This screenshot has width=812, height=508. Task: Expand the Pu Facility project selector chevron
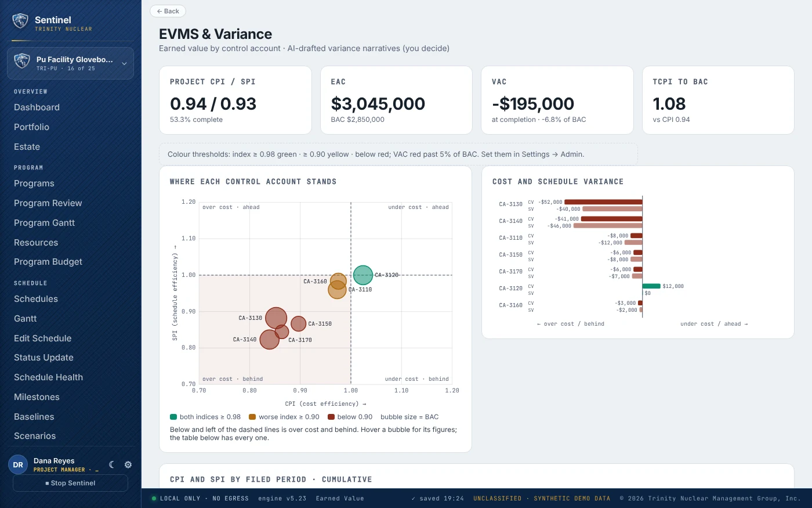click(124, 63)
